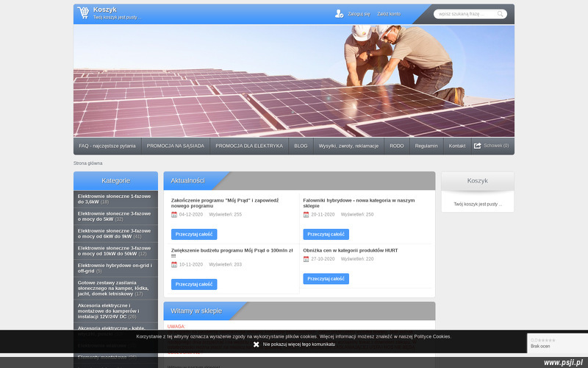Open PROMOCJA DLA ELEKTRYKA menu item
This screenshot has height=368, width=588.
coord(249,146)
